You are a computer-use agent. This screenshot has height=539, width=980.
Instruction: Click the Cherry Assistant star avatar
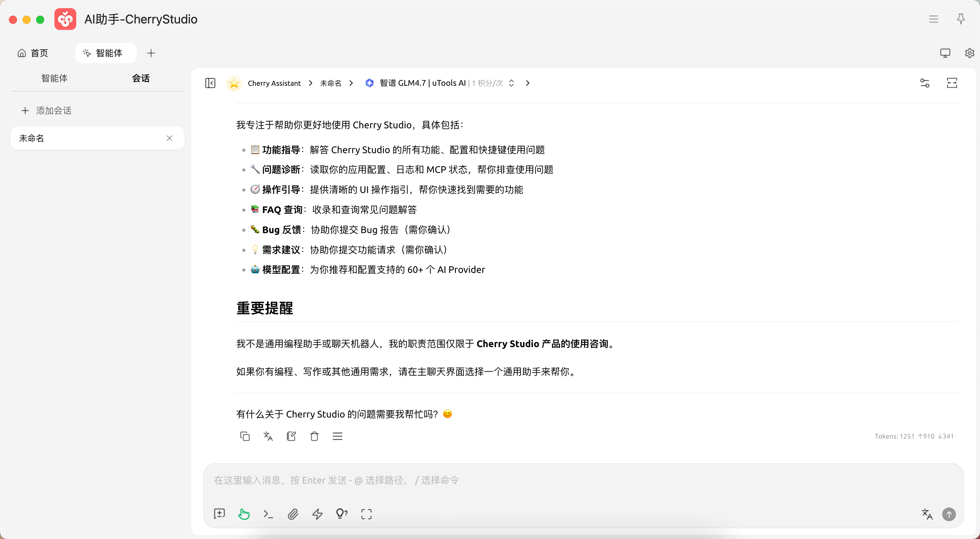pyautogui.click(x=234, y=83)
